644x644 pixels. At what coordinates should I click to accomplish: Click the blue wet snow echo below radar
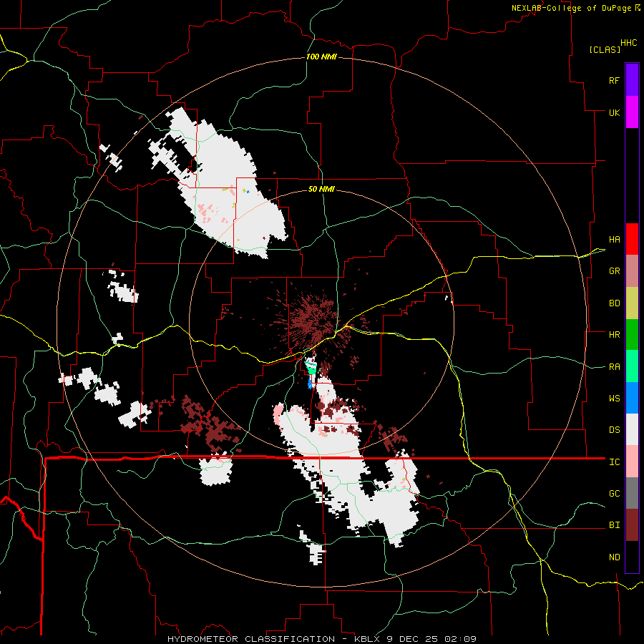(310, 382)
